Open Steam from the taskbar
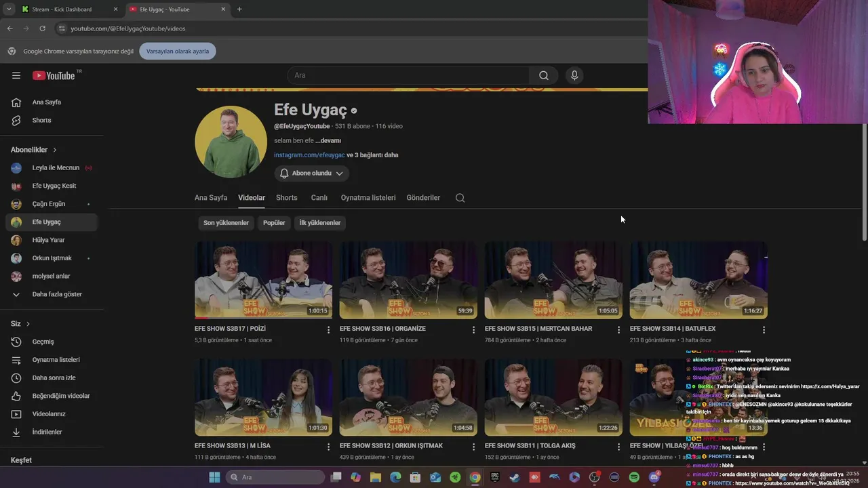Screen dimensions: 868x488 515,477
